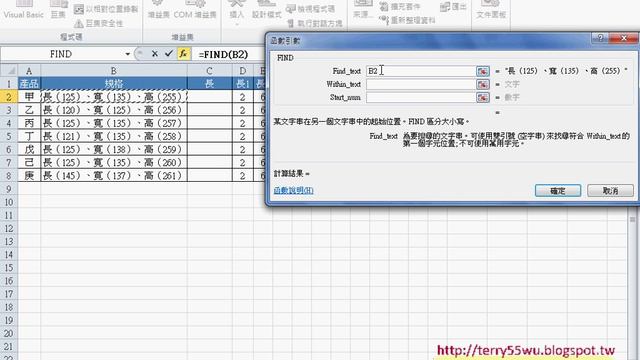Select cell with 長(125)、寬(138)、高(259)
640x360 pixels.
point(114,149)
